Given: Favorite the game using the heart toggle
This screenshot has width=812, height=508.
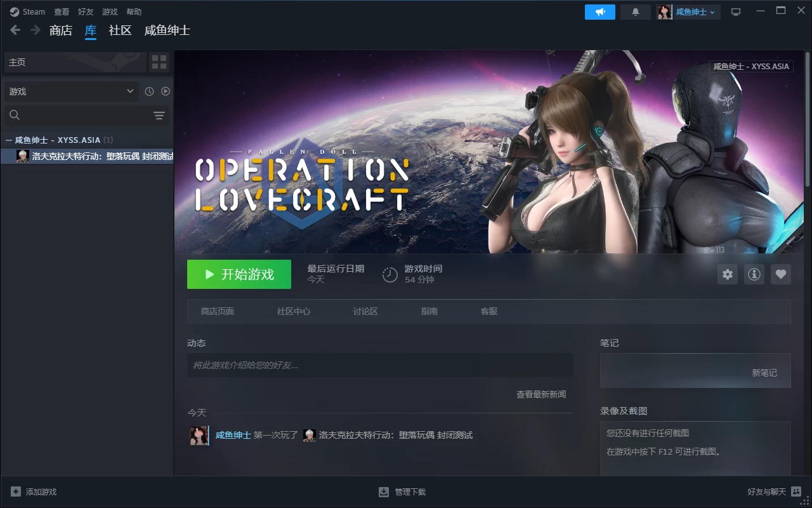Looking at the screenshot, I should 780,274.
